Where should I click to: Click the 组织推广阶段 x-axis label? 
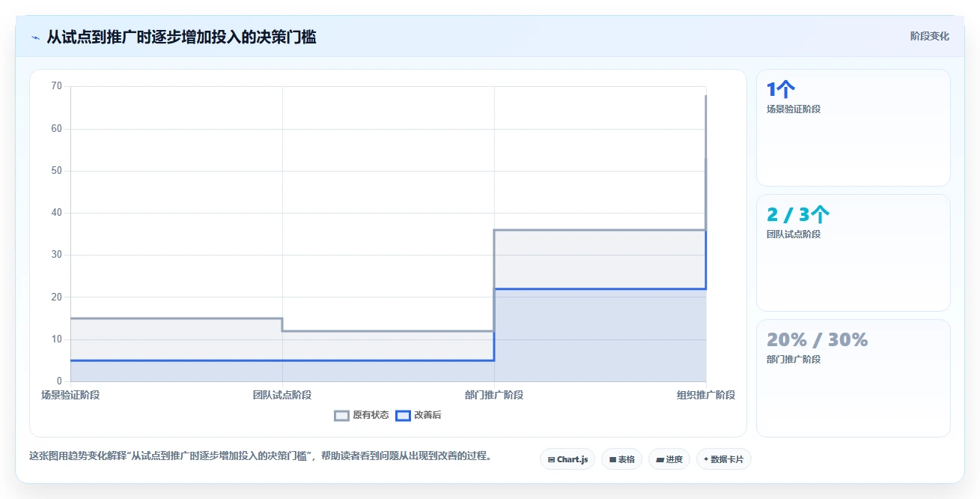[x=706, y=395]
